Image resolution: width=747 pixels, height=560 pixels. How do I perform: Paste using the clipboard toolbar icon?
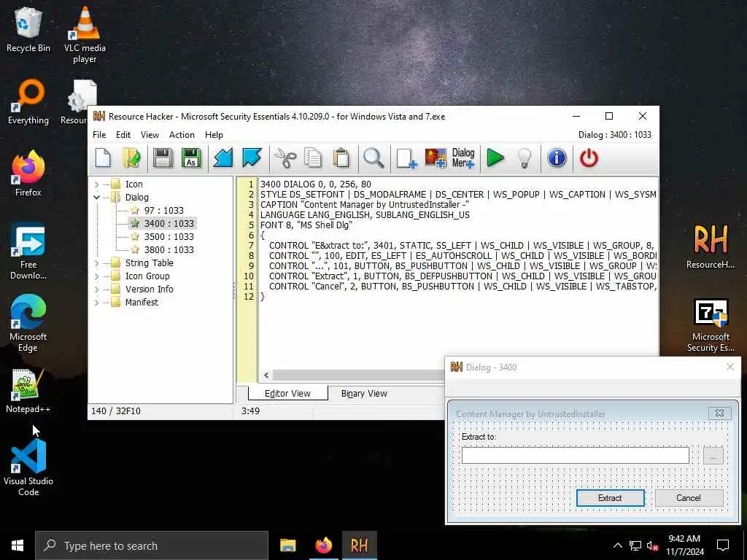coord(341,158)
